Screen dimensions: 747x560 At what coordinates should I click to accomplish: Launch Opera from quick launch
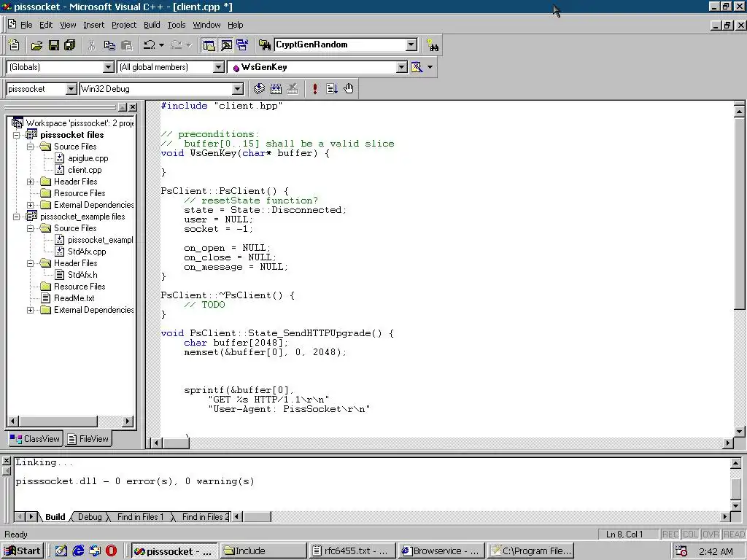pos(112,551)
